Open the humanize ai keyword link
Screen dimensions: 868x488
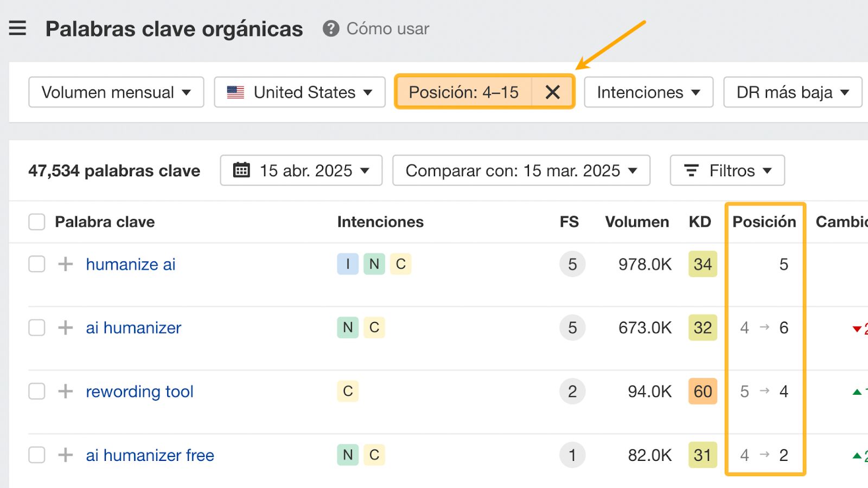[130, 264]
